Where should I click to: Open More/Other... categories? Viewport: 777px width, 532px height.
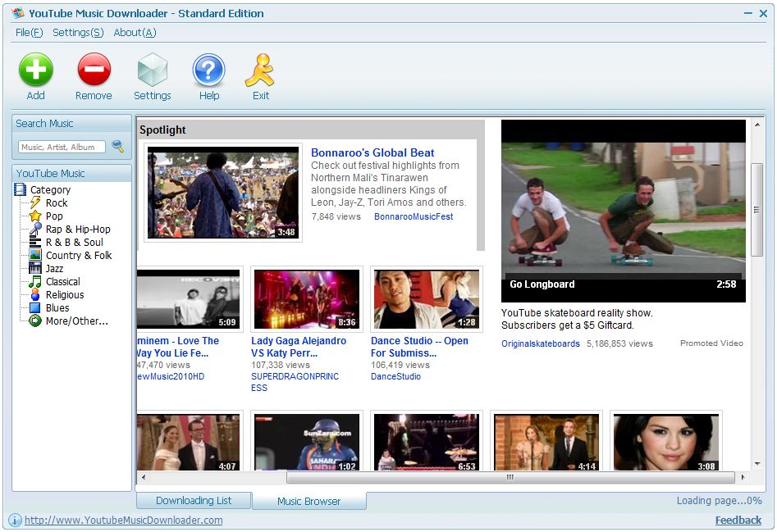(x=77, y=321)
